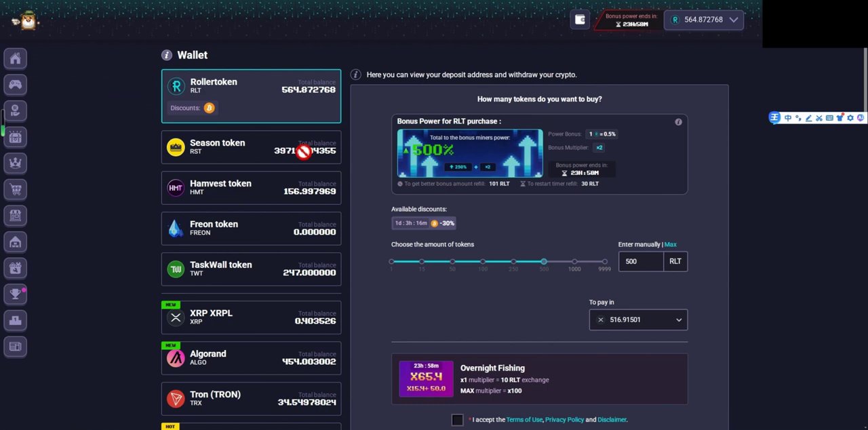Click the pen handwriting icon on floating toolbar

808,118
